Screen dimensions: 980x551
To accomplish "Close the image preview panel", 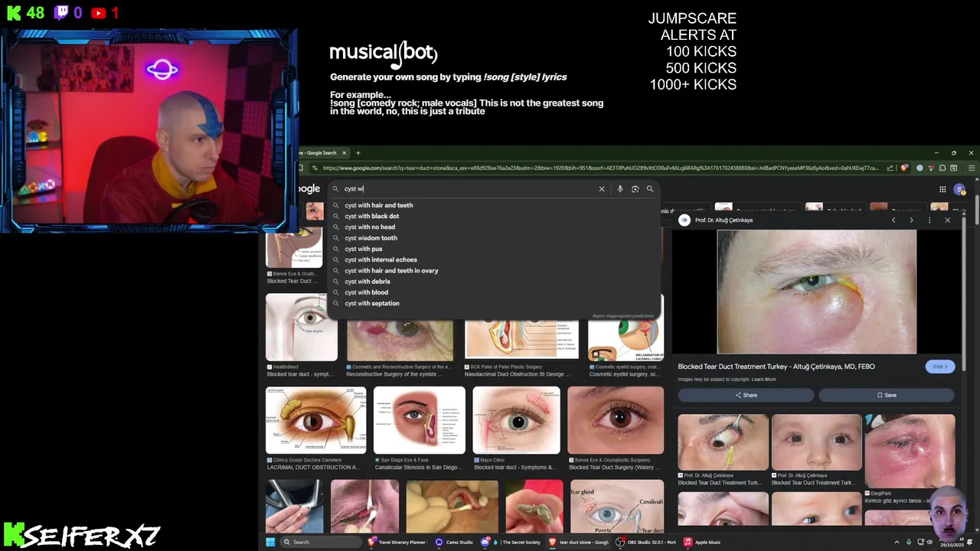I will tap(947, 220).
